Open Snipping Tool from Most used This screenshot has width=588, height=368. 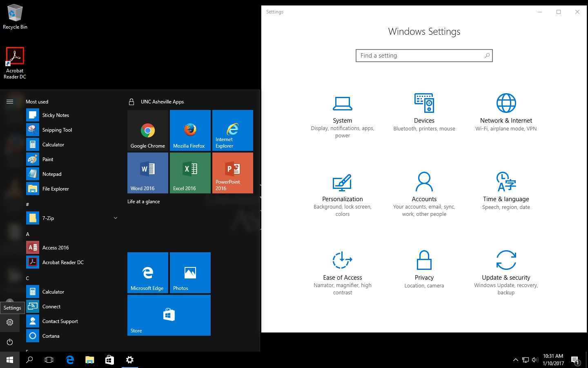[57, 130]
